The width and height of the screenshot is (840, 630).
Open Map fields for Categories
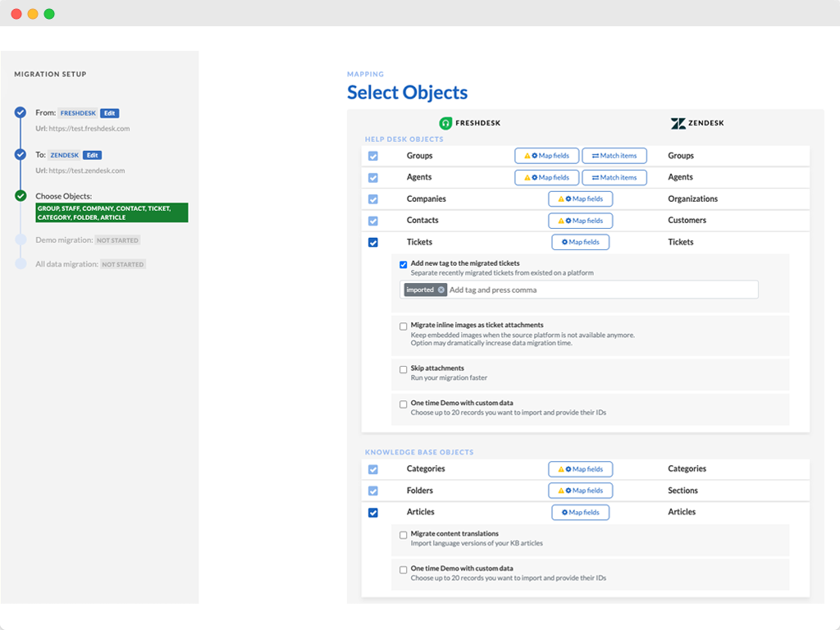click(580, 469)
